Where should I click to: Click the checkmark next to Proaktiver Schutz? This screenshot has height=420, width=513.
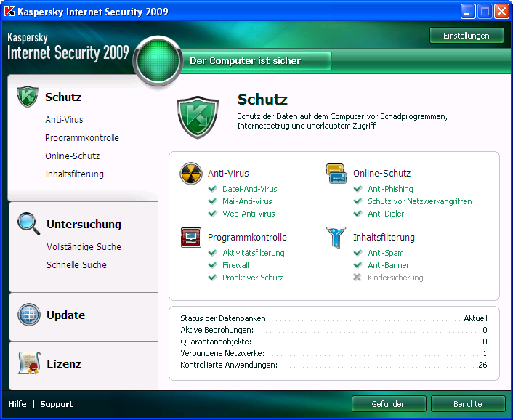(213, 278)
